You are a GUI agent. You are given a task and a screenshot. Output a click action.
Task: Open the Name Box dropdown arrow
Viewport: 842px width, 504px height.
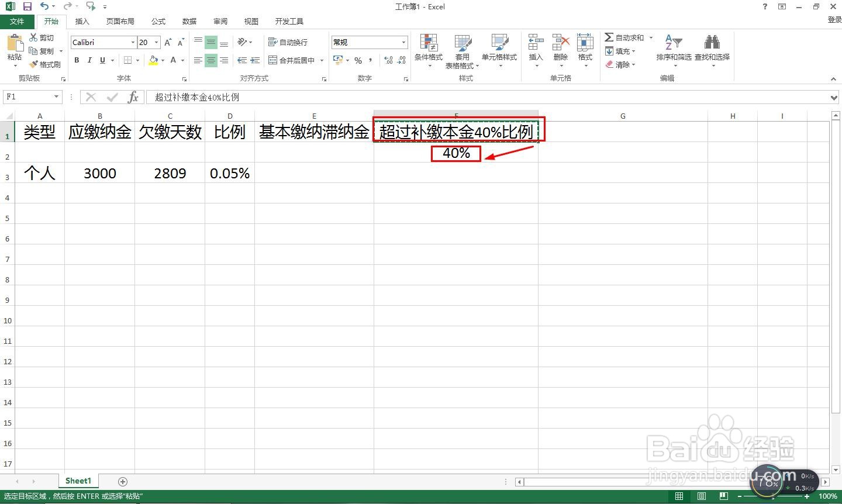click(57, 97)
